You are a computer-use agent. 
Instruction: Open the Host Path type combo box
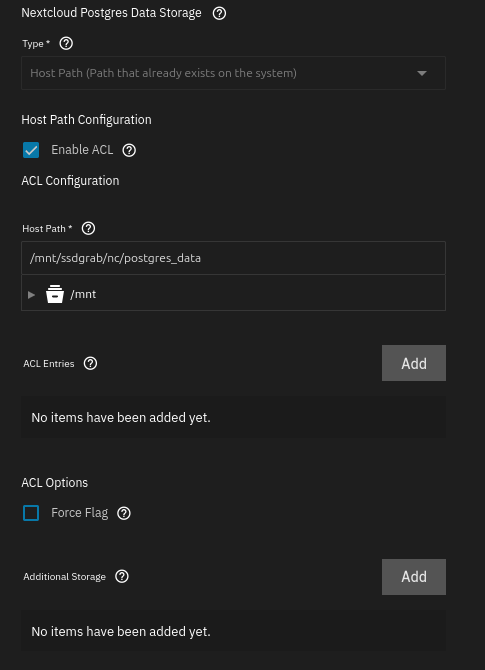(233, 73)
